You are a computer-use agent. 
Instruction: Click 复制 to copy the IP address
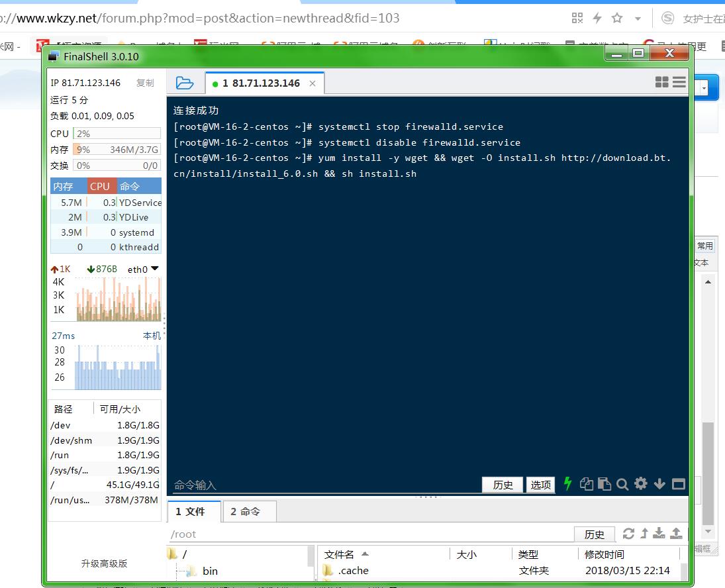(145, 83)
